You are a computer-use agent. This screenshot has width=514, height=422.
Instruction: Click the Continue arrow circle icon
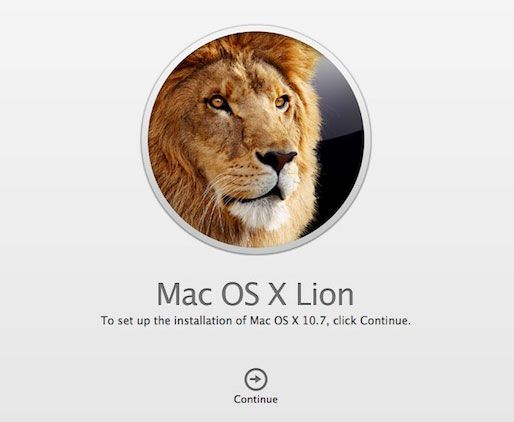pos(256,379)
